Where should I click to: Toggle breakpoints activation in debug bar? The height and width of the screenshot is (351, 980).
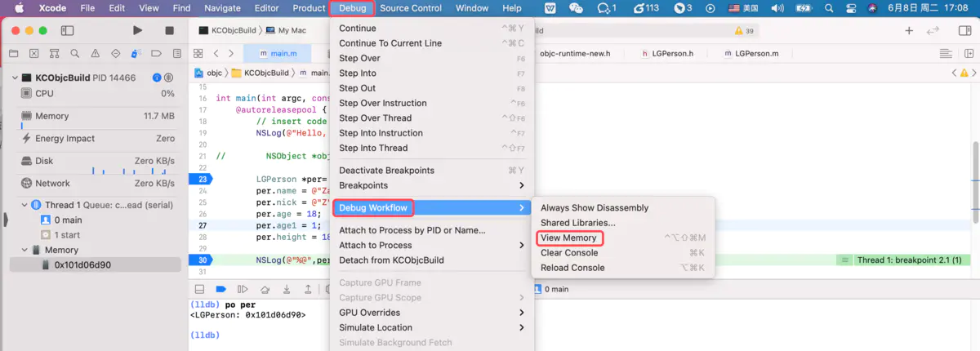[220, 289]
